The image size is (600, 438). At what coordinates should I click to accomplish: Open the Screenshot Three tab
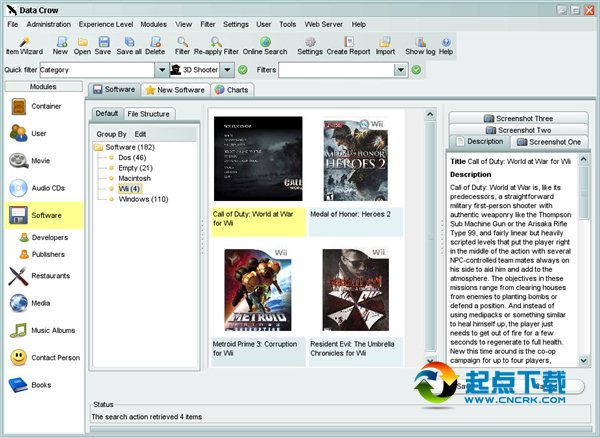(518, 118)
